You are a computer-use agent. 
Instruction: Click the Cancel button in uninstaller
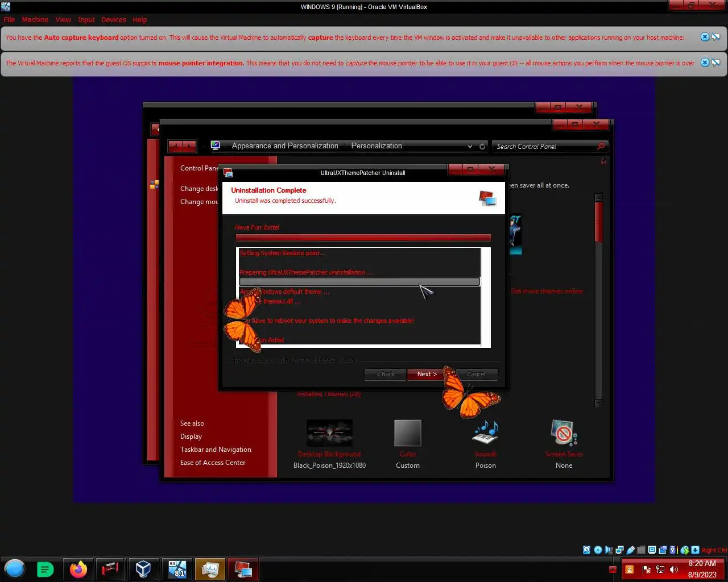point(476,374)
